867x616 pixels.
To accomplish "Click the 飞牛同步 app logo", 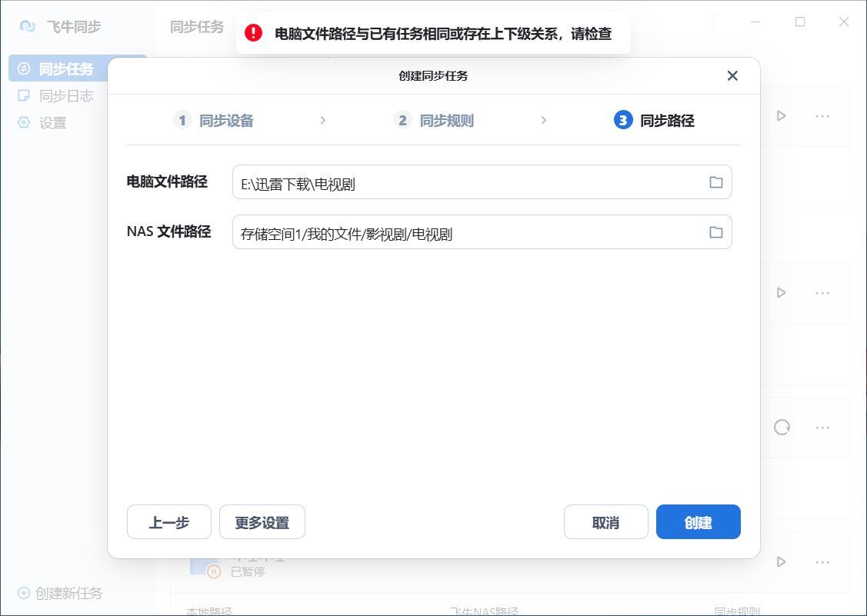I will pos(27,26).
